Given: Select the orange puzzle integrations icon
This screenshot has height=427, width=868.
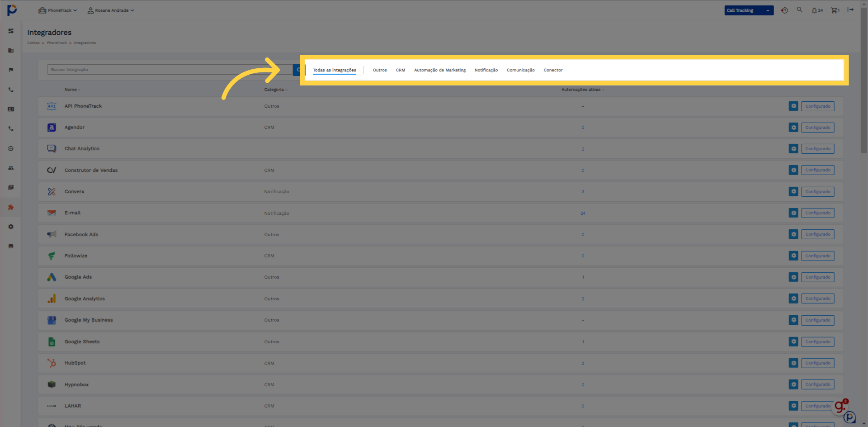Looking at the screenshot, I should (11, 207).
